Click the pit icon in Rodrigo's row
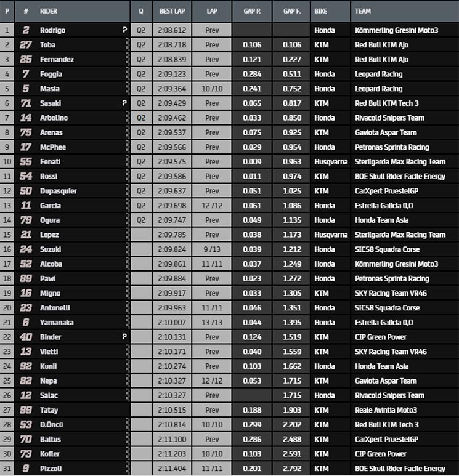Screen dimensions: 459x476 [x=124, y=30]
